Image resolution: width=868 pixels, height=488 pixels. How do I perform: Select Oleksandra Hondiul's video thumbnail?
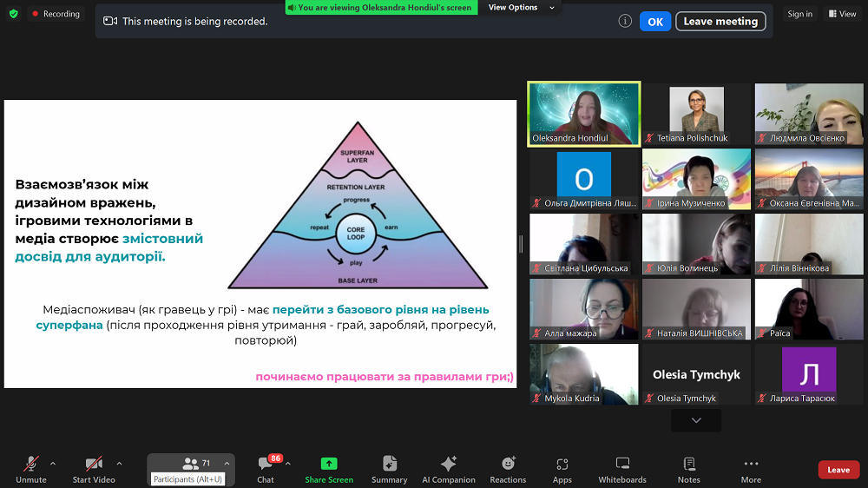(583, 114)
